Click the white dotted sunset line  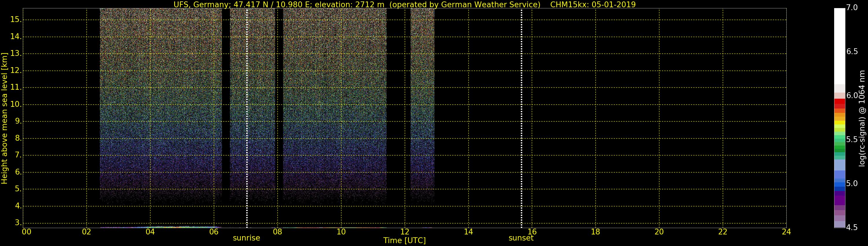521,118
